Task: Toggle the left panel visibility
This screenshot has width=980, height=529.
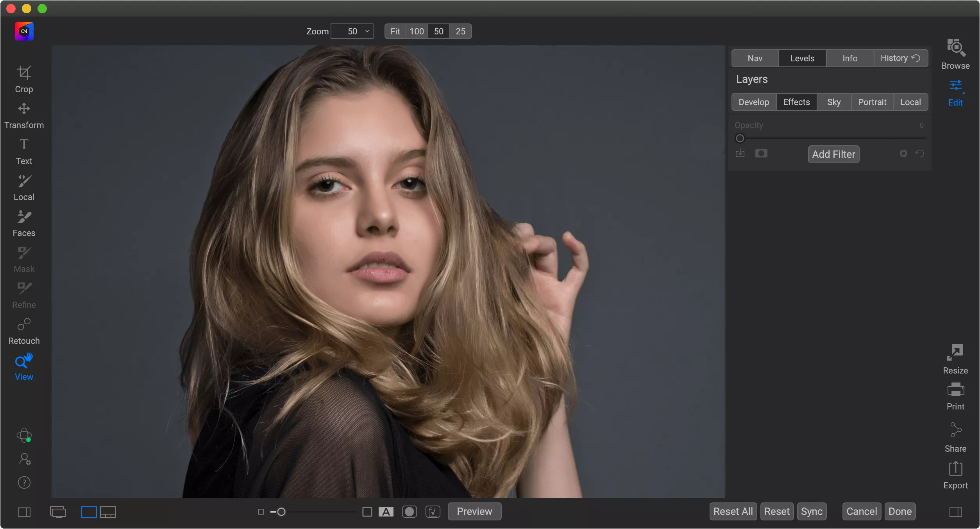Action: point(24,512)
